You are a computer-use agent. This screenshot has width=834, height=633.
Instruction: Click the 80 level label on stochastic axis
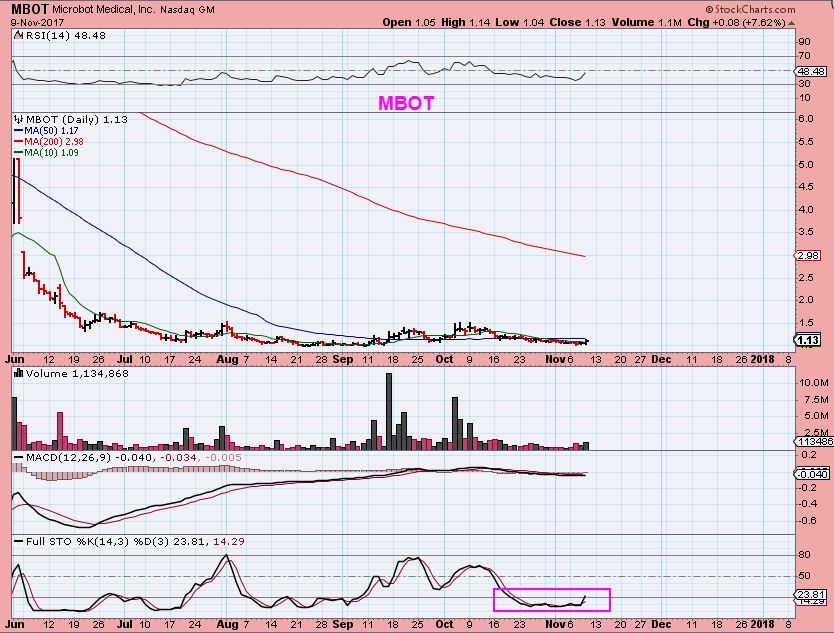(804, 555)
